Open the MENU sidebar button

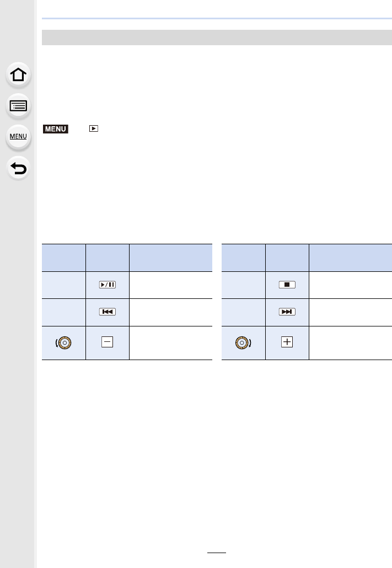click(x=18, y=137)
